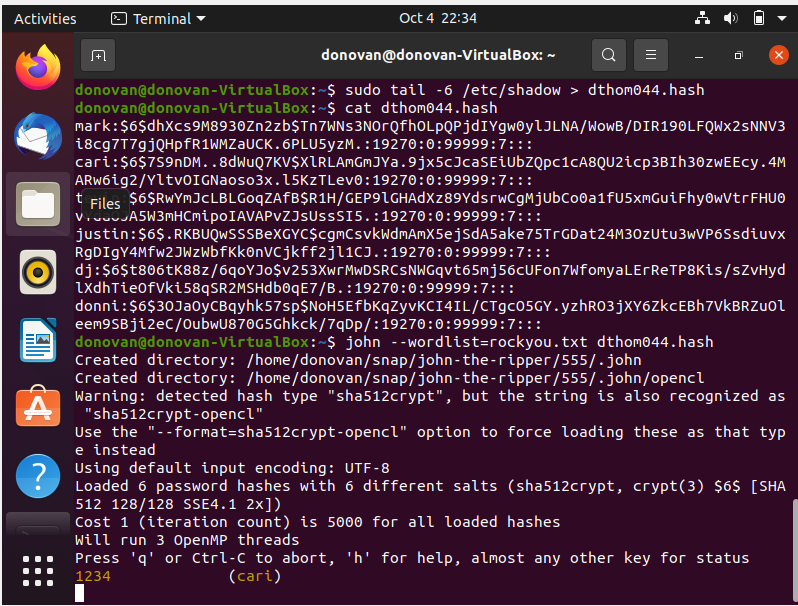The height and width of the screenshot is (606, 798).
Task: Open the clock showing Oct 4 22:34
Action: 438,18
